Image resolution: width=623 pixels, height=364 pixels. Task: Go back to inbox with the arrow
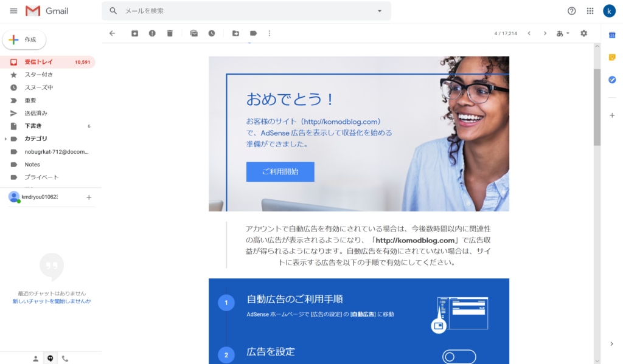point(113,33)
